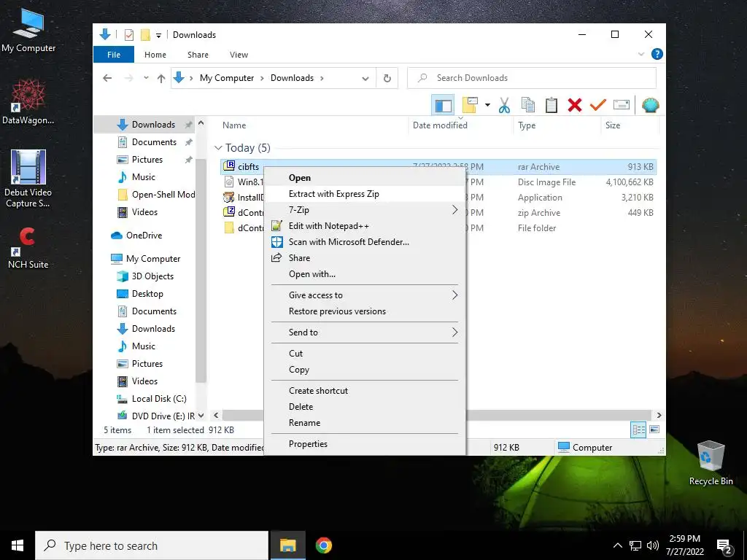Click the blue Help question icon
The image size is (747, 560).
tap(657, 54)
